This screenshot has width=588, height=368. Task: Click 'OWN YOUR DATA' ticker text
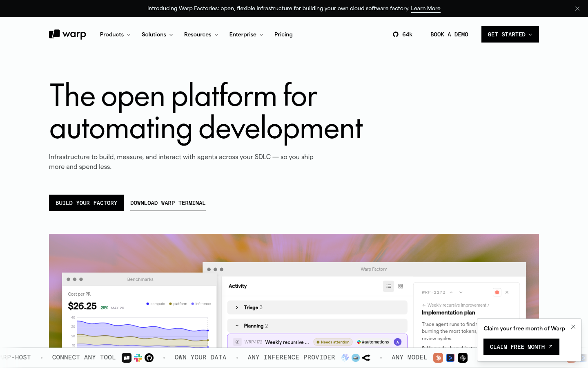200,357
